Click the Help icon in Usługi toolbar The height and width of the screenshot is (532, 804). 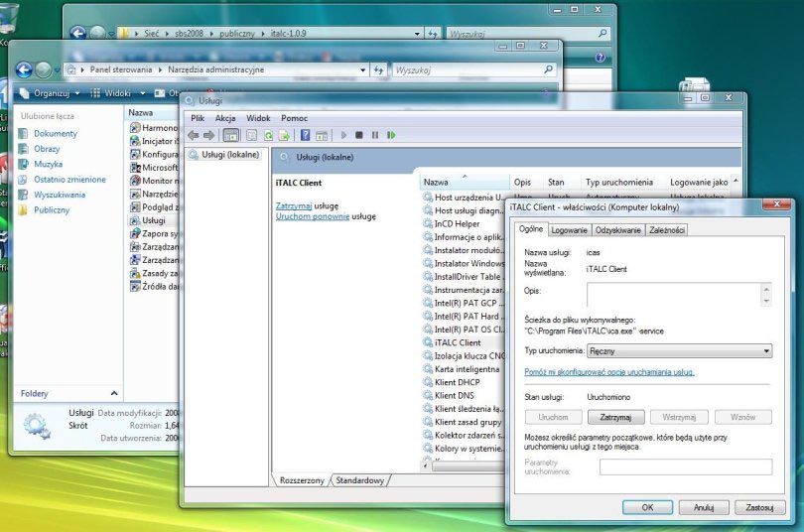306,135
